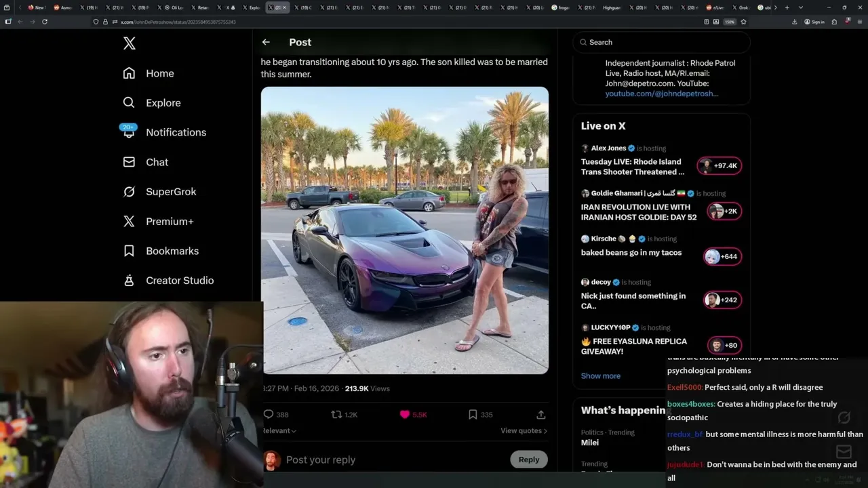
Task: Click the Search box
Action: (662, 42)
